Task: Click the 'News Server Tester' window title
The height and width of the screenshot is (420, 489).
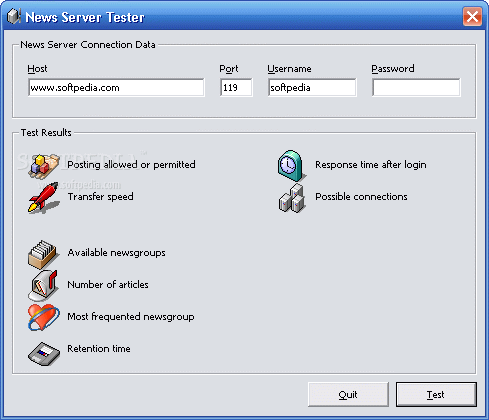Action: click(85, 17)
